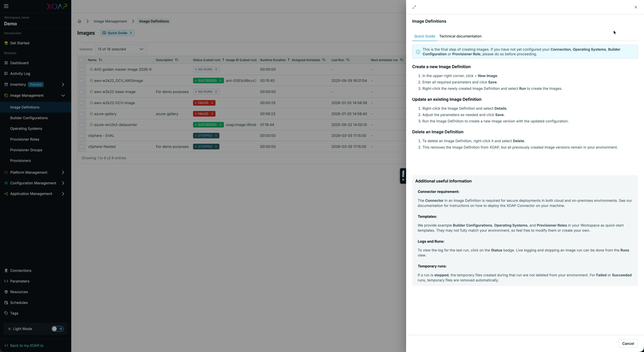Open the Activity Log module

point(20,73)
